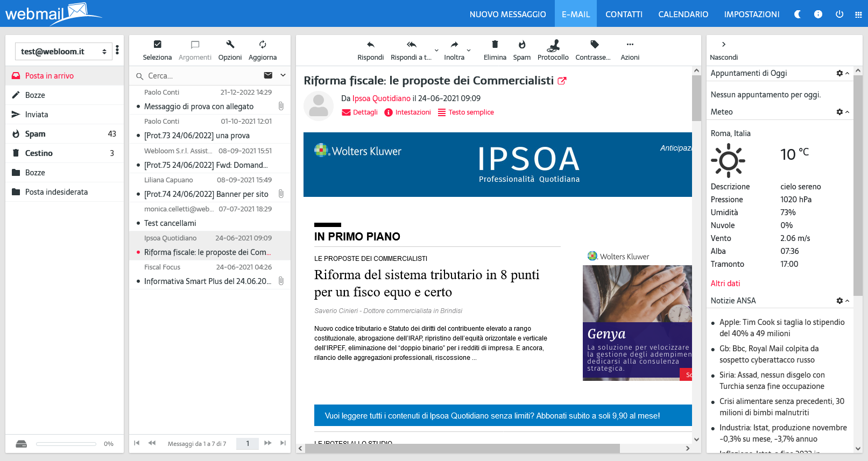This screenshot has width=868, height=461.
Task: Open Spam folder
Action: (x=65, y=134)
